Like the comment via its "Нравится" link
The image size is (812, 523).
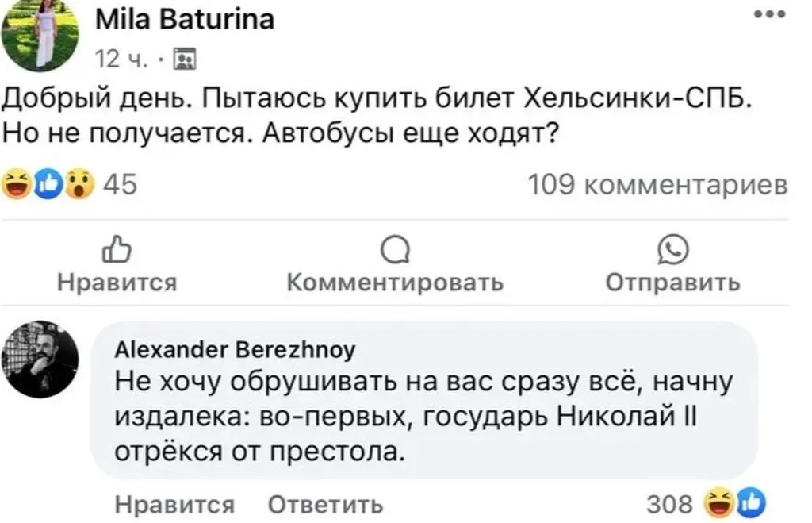174,504
